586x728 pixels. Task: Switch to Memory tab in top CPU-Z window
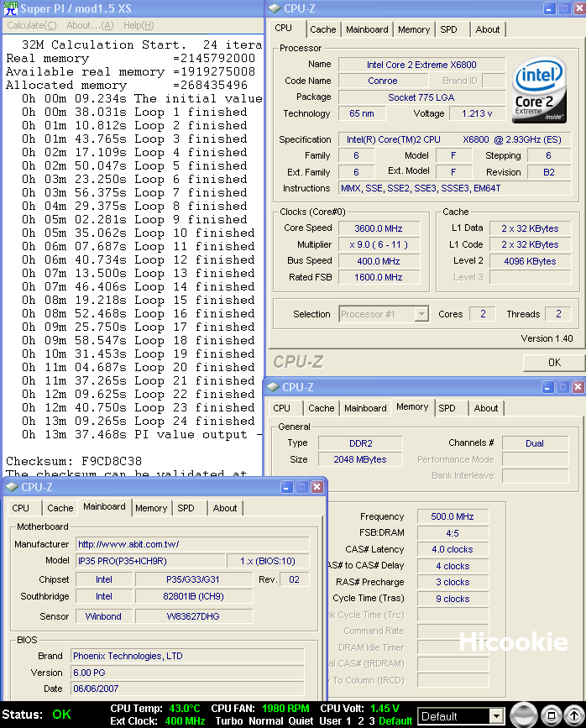pyautogui.click(x=414, y=29)
